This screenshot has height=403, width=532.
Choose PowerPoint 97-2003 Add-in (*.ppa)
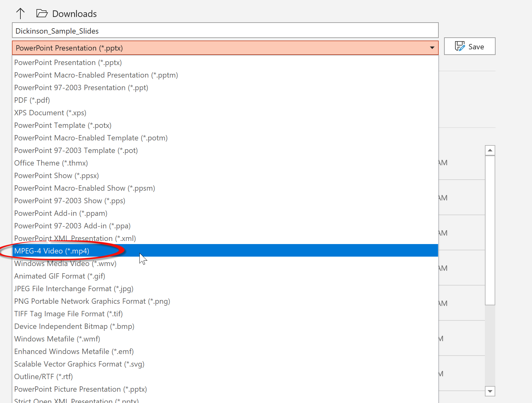[225, 226]
